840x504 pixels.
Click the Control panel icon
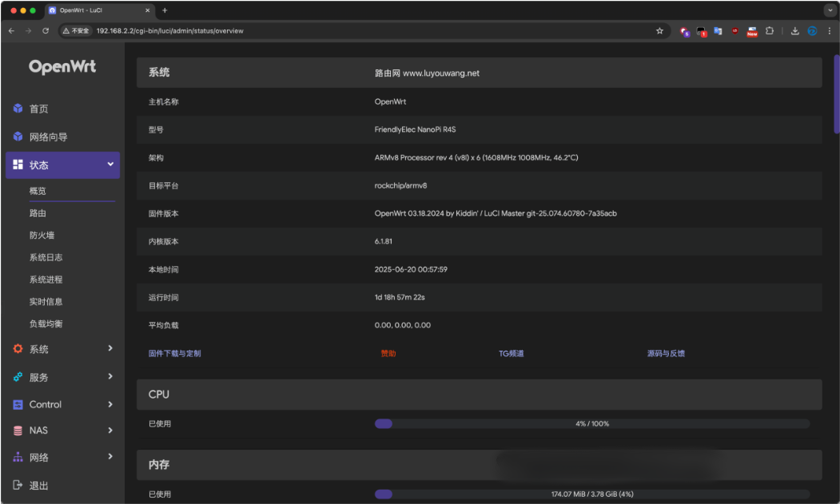[x=18, y=404]
